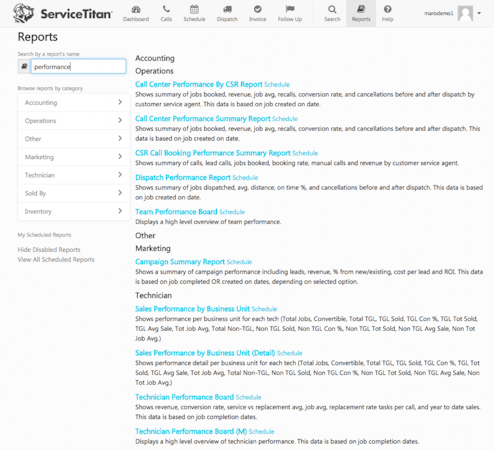The width and height of the screenshot is (494, 450).
Task: Schedule the Dispatch Performance Report
Action: [245, 178]
